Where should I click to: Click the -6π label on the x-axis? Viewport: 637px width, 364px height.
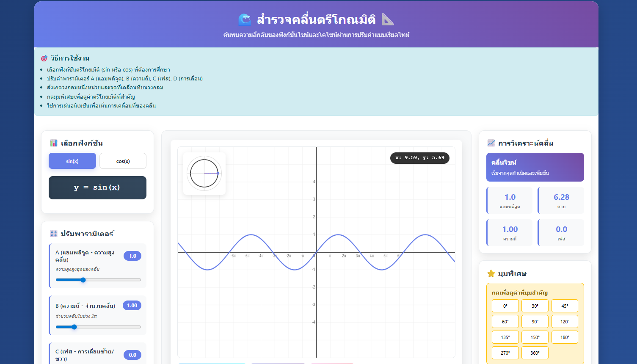click(233, 256)
